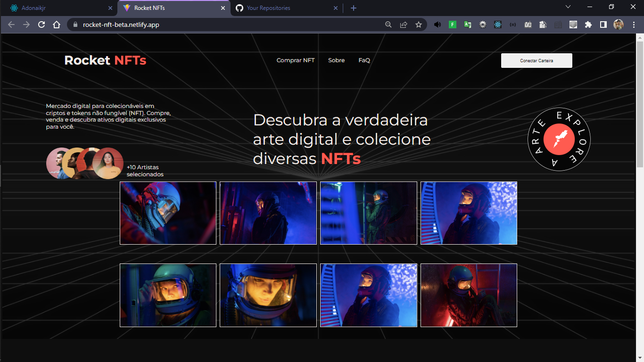
Task: Reload the Rocket NFTs page
Action: [41, 25]
